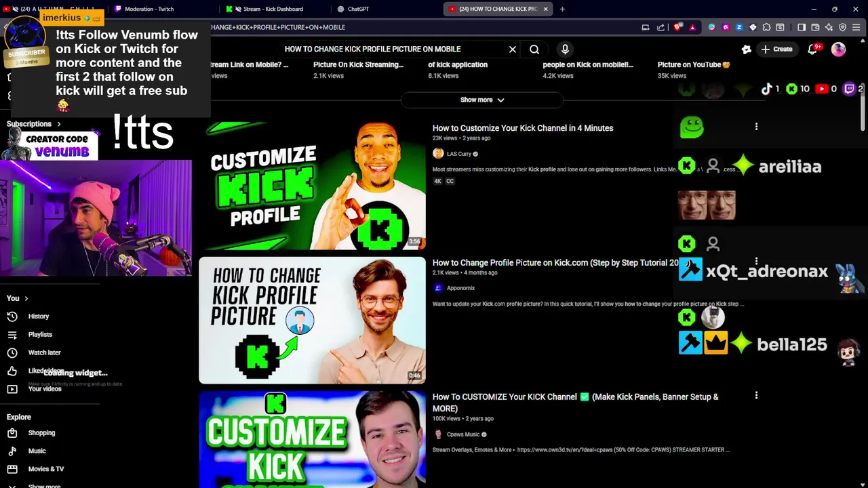Open the Brave wallet icon

tap(815, 27)
